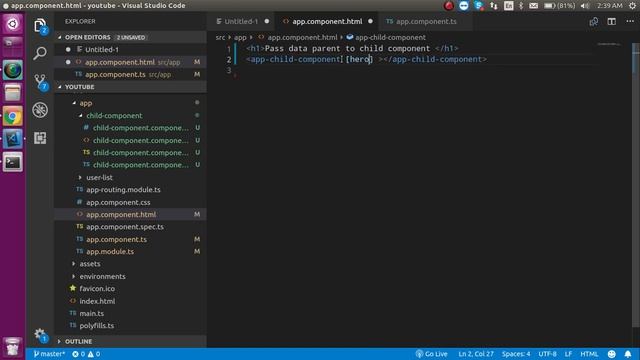The image size is (640, 360).
Task: Open Source Control view with 7 changes
Action: (40, 81)
